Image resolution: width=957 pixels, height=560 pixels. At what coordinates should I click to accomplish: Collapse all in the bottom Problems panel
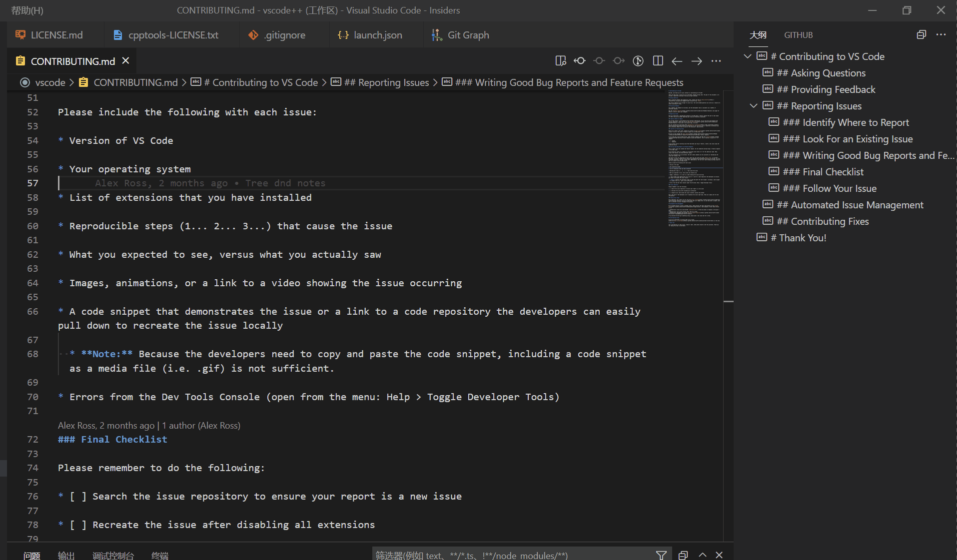point(683,555)
